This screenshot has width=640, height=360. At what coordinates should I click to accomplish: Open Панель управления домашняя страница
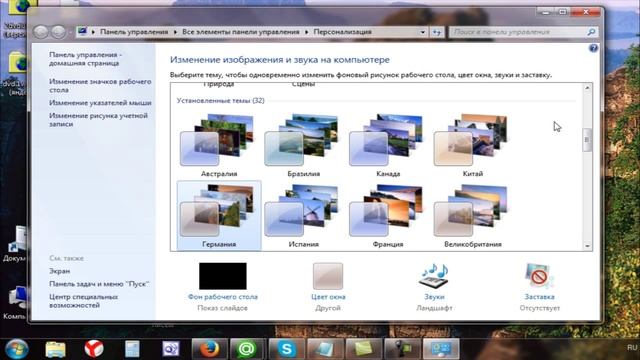pyautogui.click(x=86, y=59)
